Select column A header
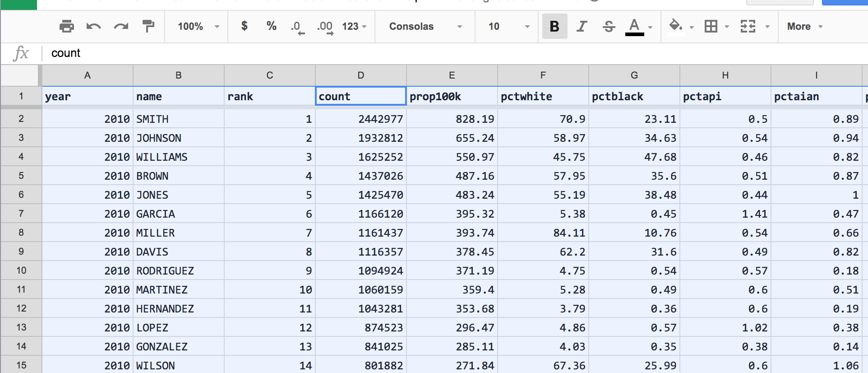Viewport: 868px width, 373px height. 88,75
